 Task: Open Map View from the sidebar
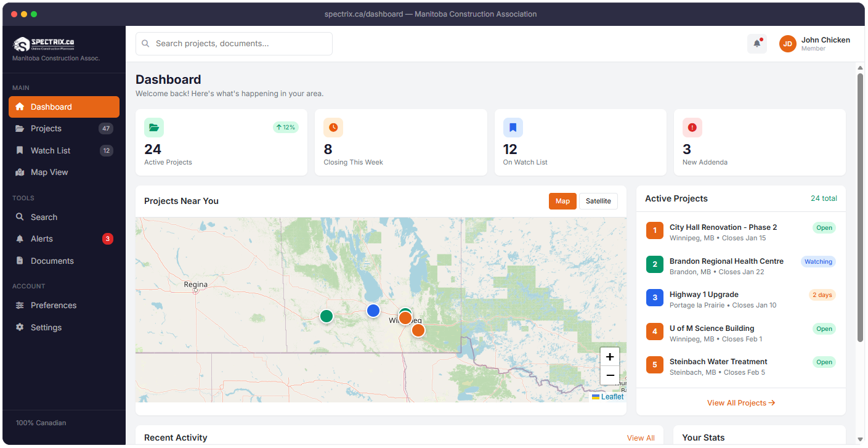[48, 172]
